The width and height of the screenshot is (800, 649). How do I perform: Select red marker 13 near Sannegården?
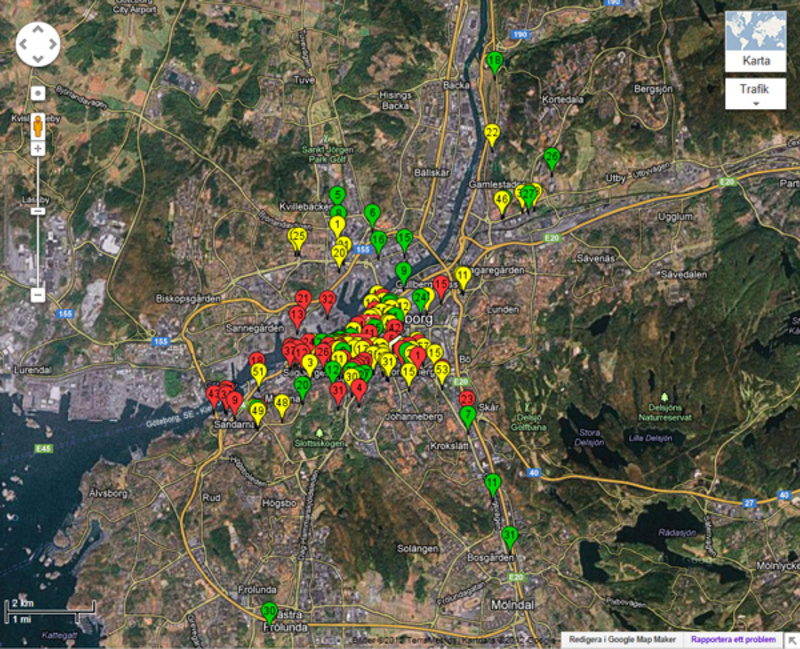297,315
